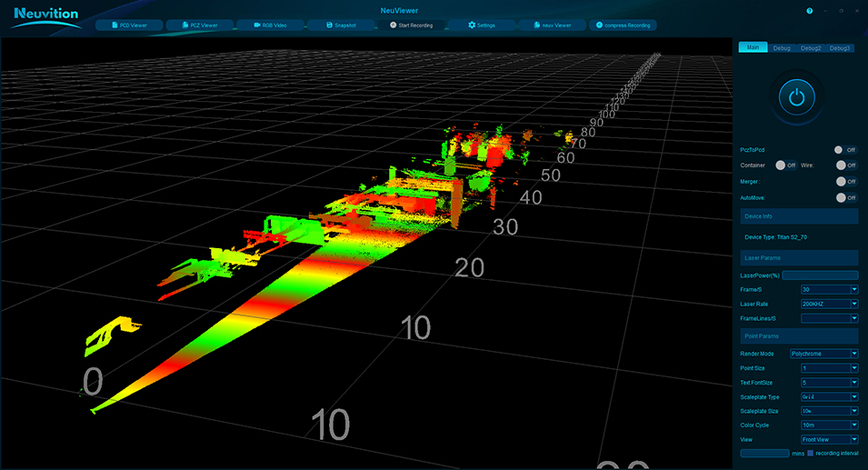Switch to the Main tab
868x470 pixels.
coord(753,47)
